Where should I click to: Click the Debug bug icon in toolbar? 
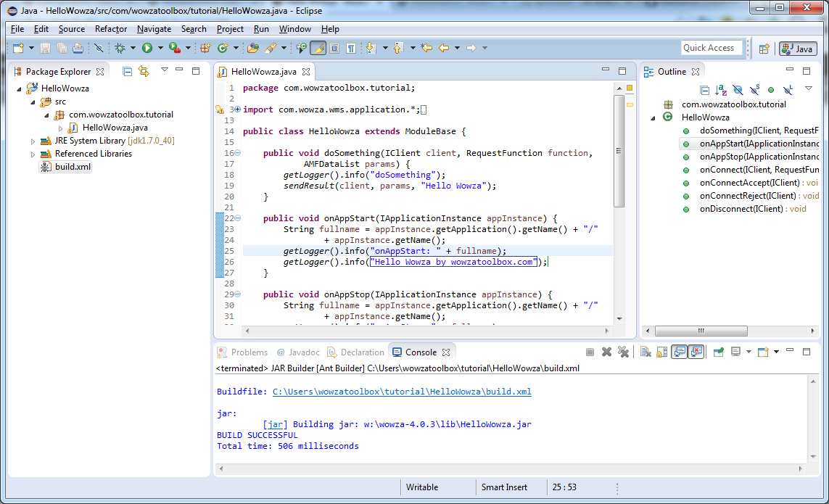pyautogui.click(x=120, y=48)
